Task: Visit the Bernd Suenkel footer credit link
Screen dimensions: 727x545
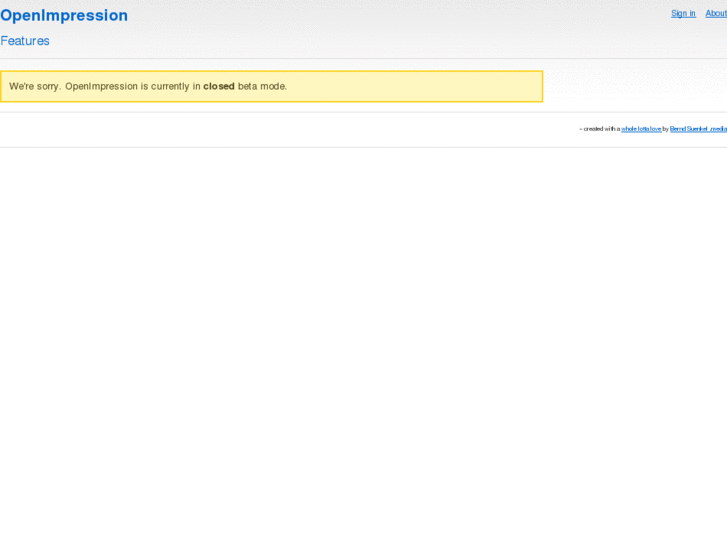Action: [698, 129]
